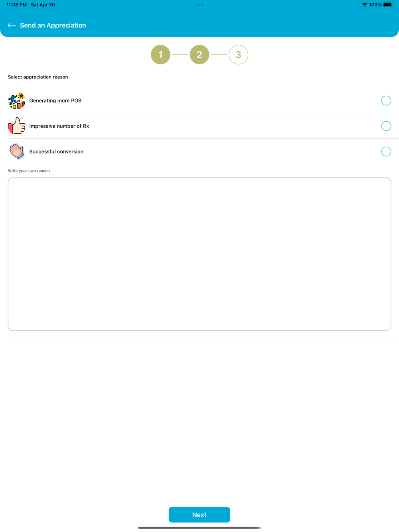Click the clapping hands icon
Image resolution: width=399 pixels, height=532 pixels.
point(17,152)
